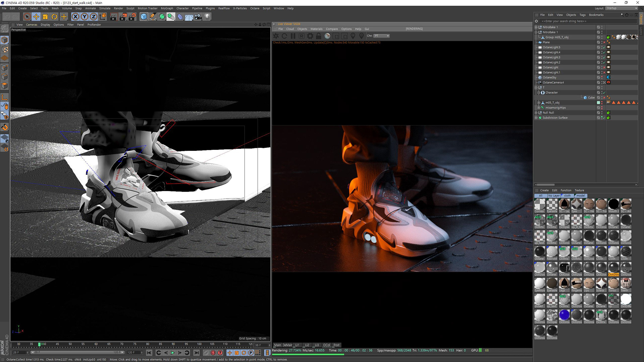Go to start of animation

coord(149,353)
